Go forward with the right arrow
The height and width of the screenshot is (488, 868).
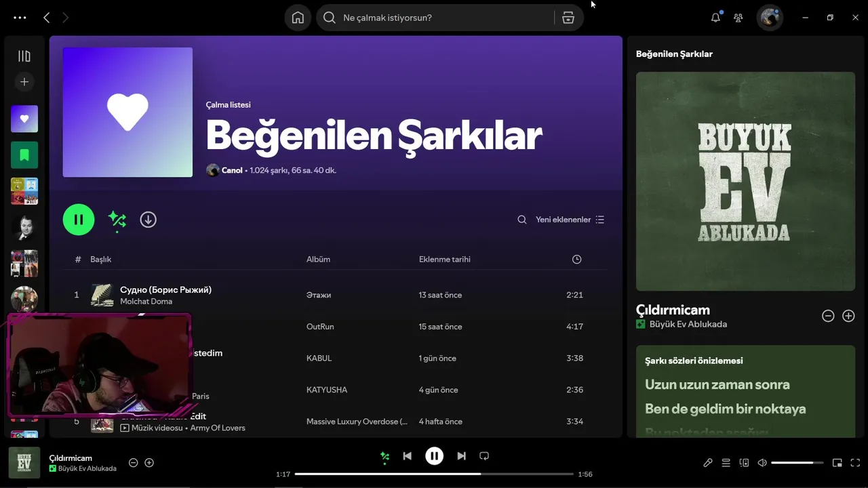(66, 18)
